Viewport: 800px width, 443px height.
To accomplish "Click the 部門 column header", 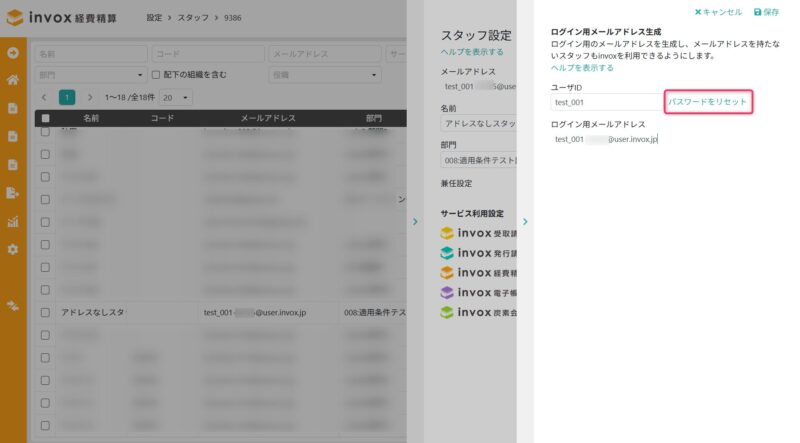I will 373,118.
